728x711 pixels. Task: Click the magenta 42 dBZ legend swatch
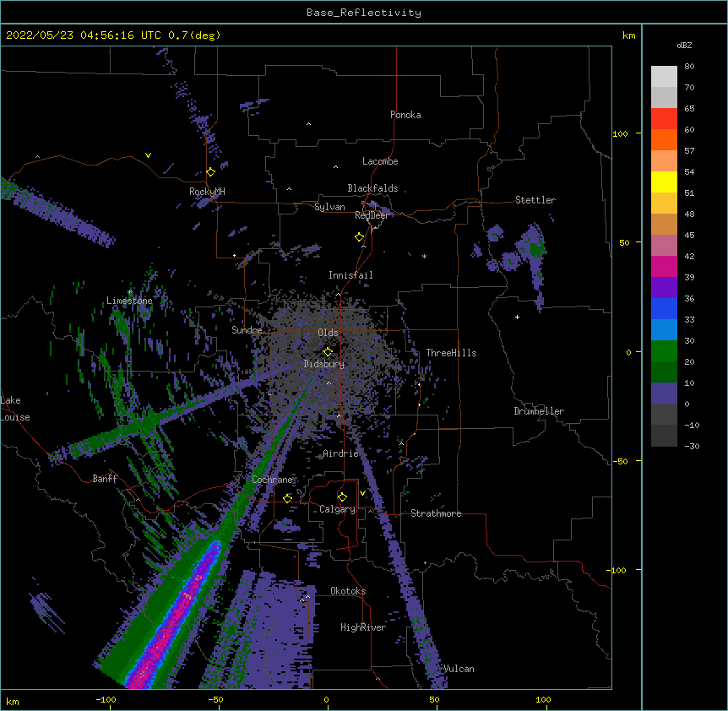tap(664, 266)
